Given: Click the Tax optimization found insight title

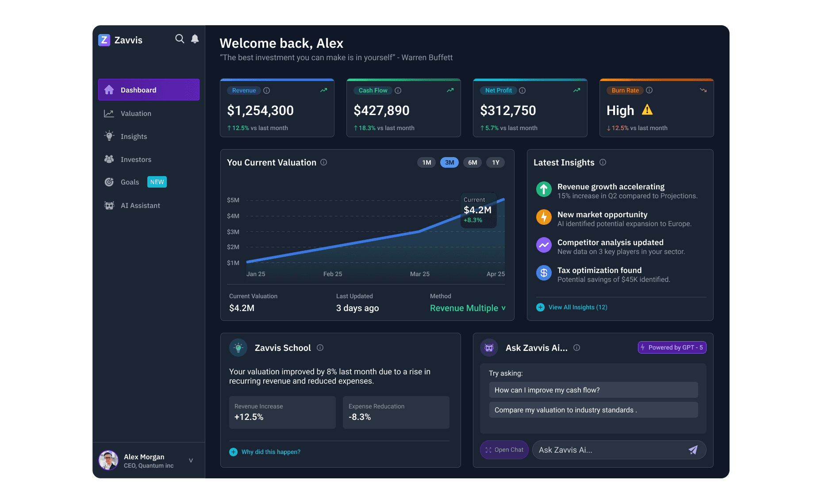Looking at the screenshot, I should click(599, 270).
